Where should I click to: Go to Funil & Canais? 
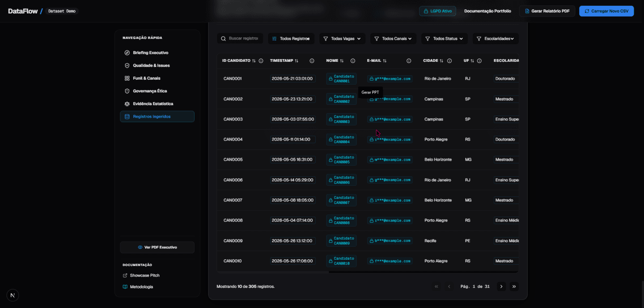coord(157,78)
